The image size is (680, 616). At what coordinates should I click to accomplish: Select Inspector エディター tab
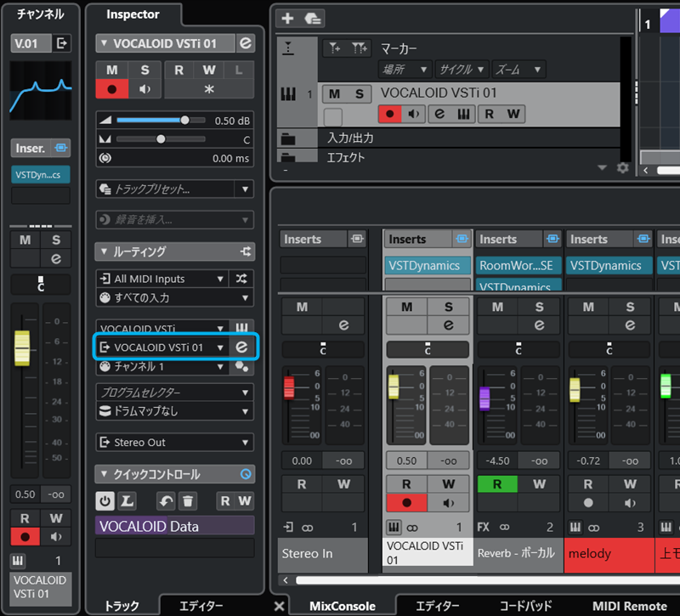coord(201,606)
